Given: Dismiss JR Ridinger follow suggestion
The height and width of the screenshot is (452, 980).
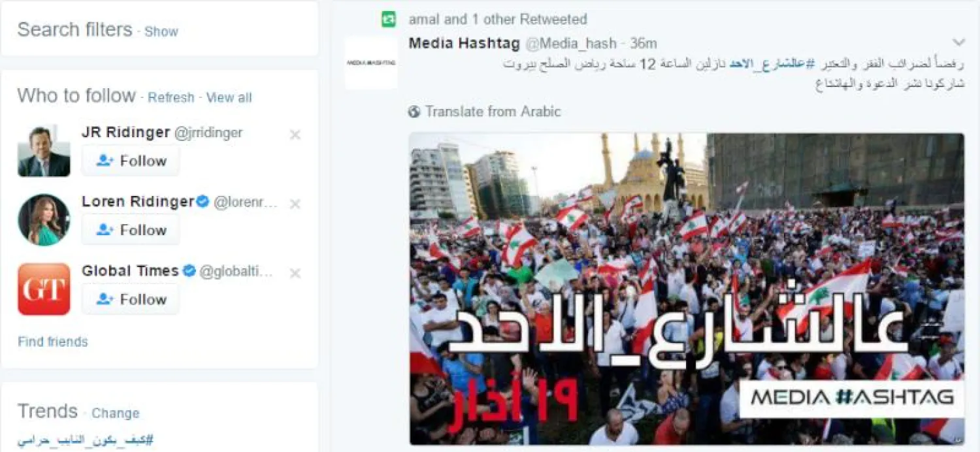Looking at the screenshot, I should (295, 135).
